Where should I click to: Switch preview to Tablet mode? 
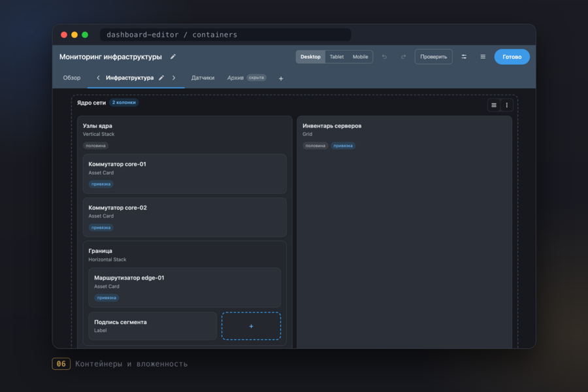(x=336, y=57)
